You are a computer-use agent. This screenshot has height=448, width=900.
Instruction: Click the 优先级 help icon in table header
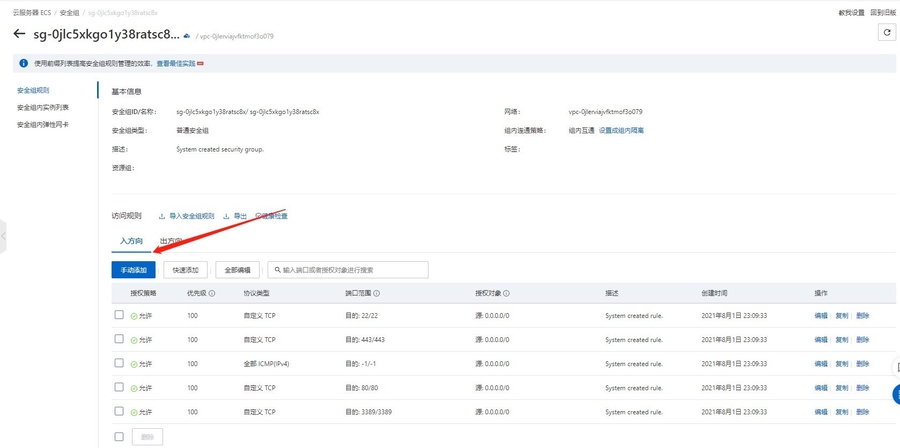[x=213, y=293]
